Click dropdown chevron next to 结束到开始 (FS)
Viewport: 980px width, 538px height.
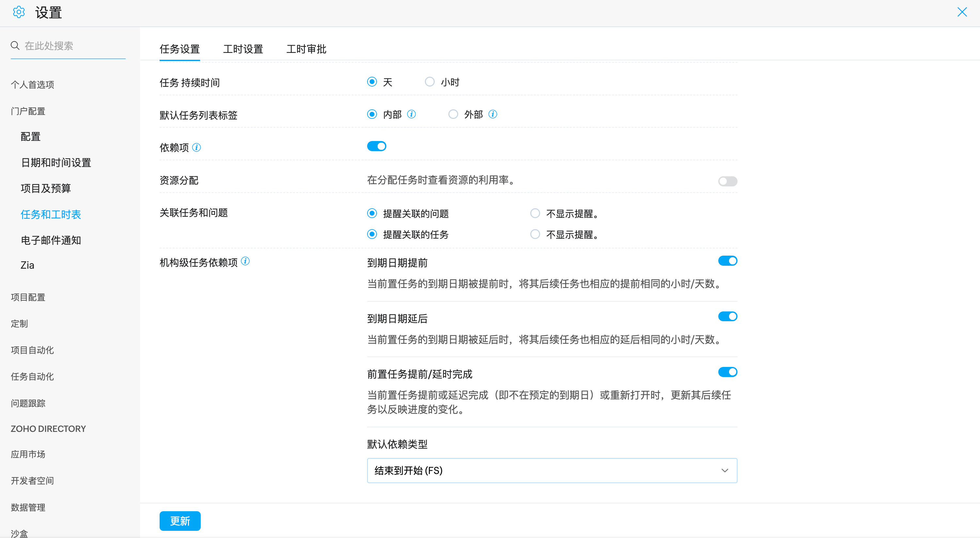click(725, 471)
